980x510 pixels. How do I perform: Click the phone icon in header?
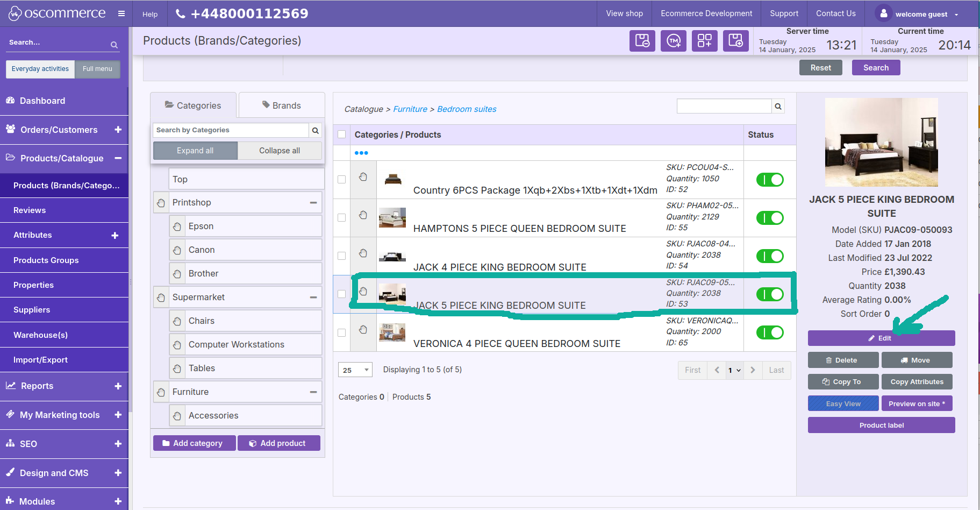coord(181,14)
